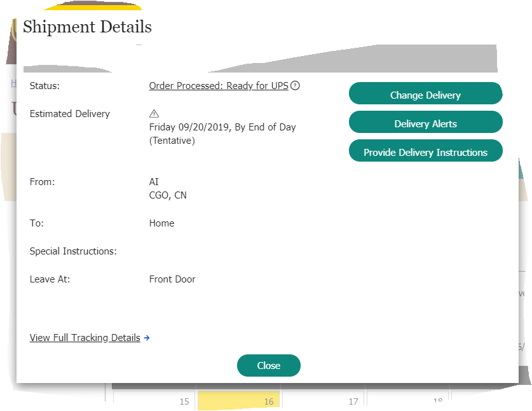
Task: Click the Friday 09/20/2019, By End of Day text
Action: pyautogui.click(x=222, y=127)
